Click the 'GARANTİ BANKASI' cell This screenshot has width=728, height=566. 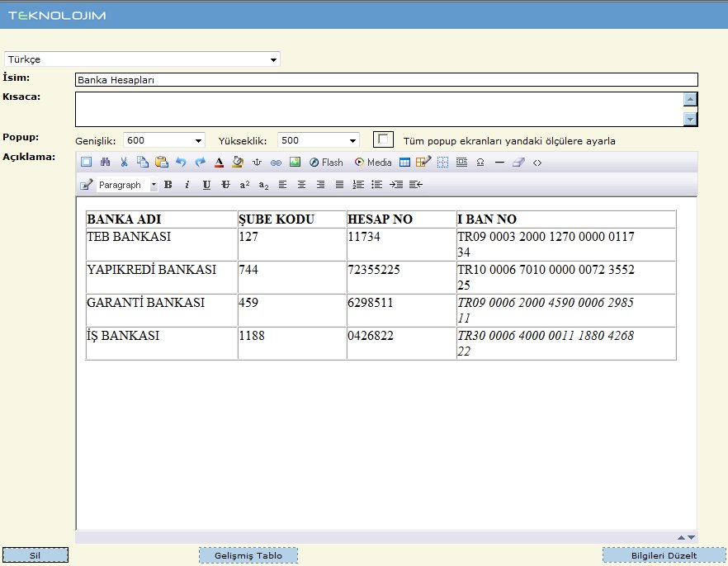(x=162, y=310)
